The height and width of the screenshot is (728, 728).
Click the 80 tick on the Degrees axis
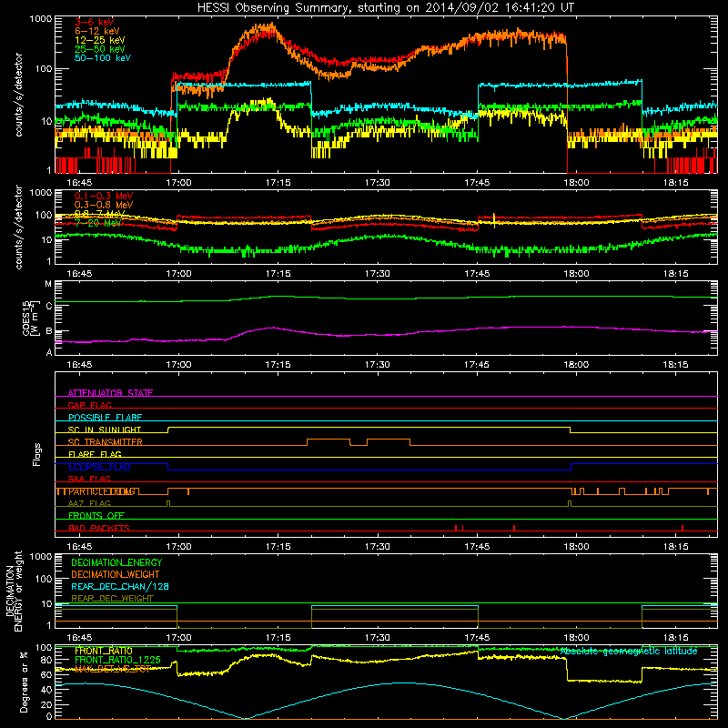point(46,660)
